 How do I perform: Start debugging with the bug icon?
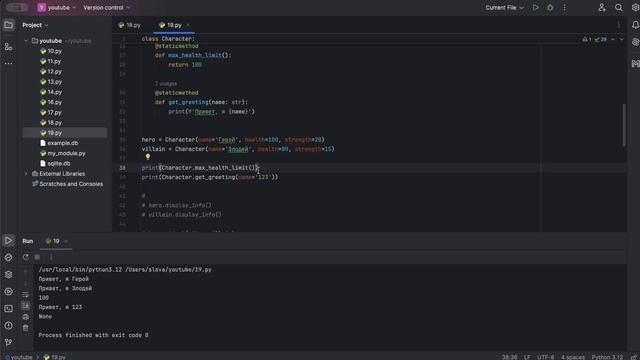550,8
